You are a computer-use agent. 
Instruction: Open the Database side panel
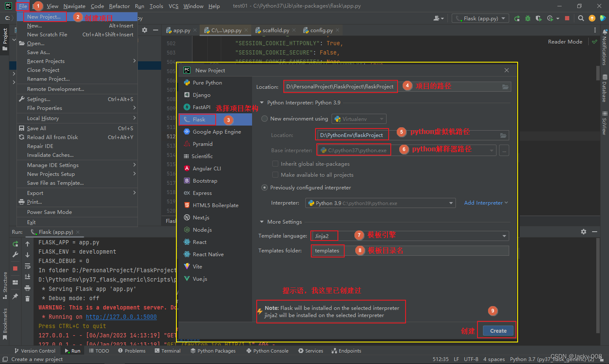tap(604, 89)
